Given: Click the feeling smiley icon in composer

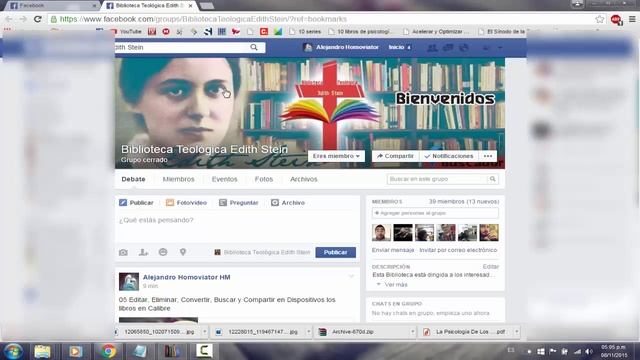Looking at the screenshot, I should [163, 252].
